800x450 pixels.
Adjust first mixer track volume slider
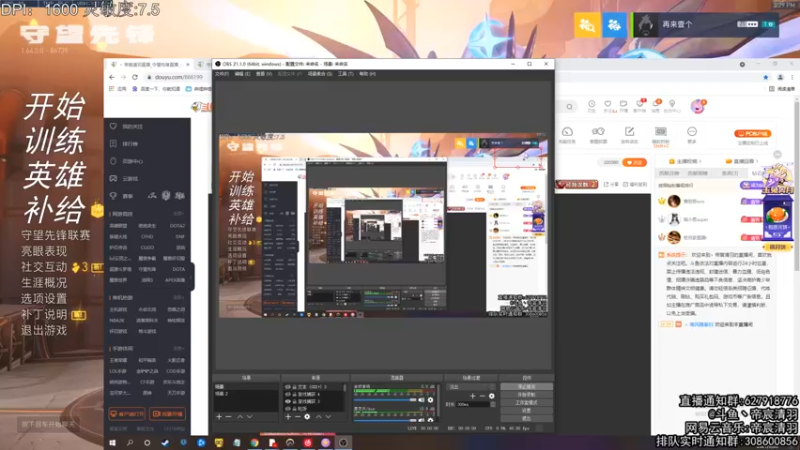pos(385,400)
